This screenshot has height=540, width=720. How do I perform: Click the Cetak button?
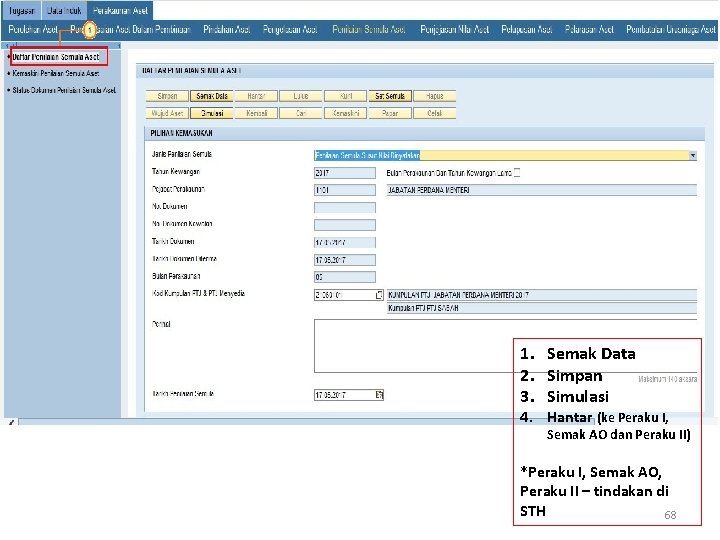[x=434, y=113]
